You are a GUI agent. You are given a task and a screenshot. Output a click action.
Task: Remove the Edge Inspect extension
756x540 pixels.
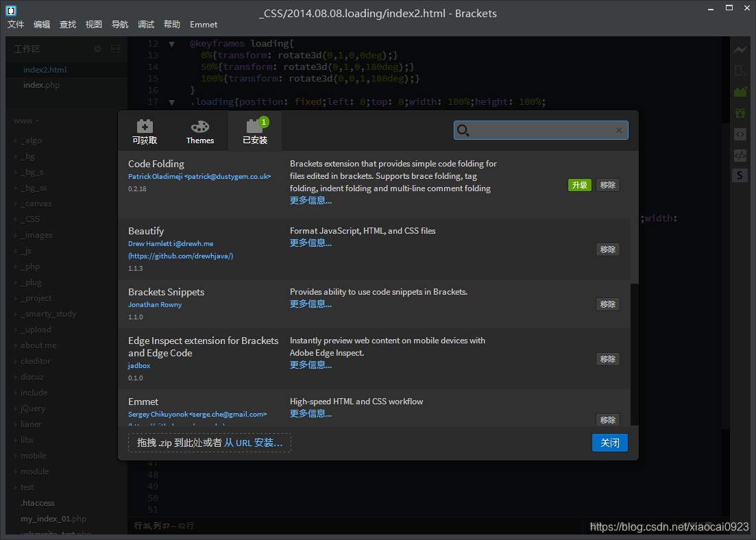[607, 359]
